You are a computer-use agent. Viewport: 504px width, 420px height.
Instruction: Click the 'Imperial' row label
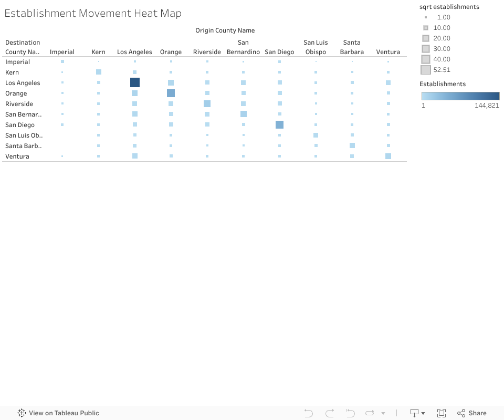(17, 62)
